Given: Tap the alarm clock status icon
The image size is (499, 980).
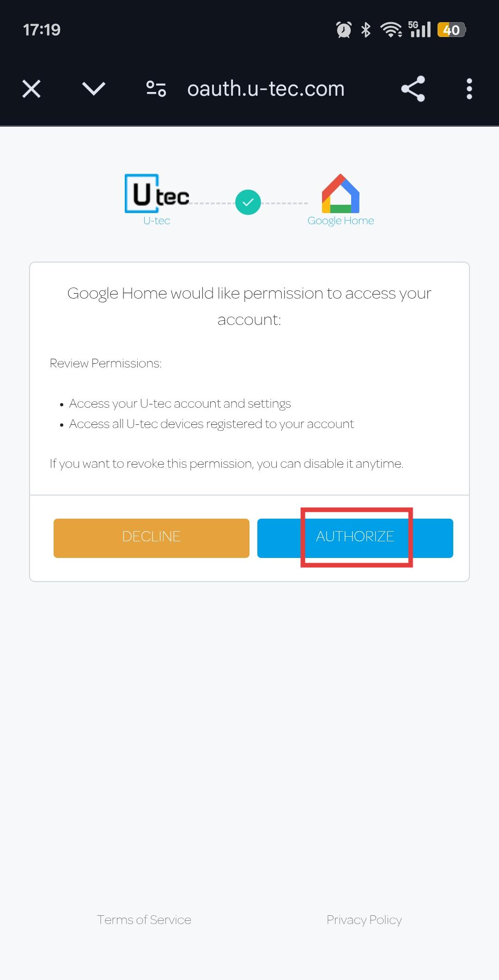Looking at the screenshot, I should (344, 30).
